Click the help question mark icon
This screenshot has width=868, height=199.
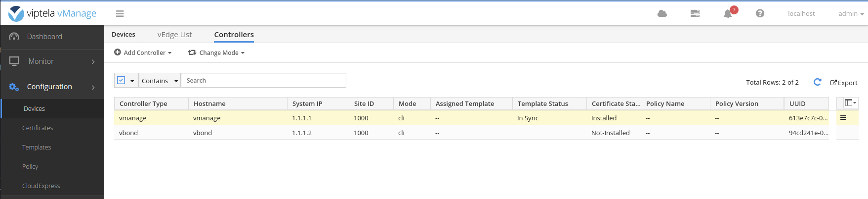760,14
